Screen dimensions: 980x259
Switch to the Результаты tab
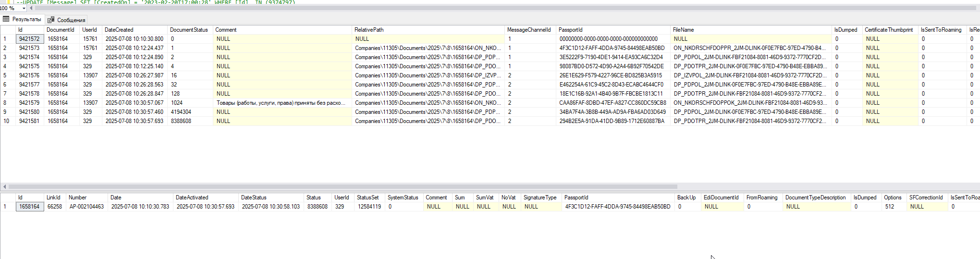[22, 19]
